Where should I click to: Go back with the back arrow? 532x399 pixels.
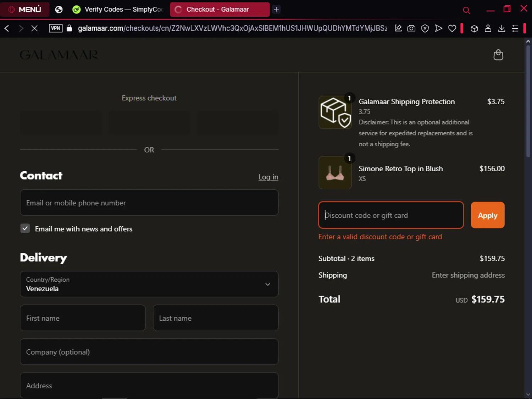click(x=7, y=28)
